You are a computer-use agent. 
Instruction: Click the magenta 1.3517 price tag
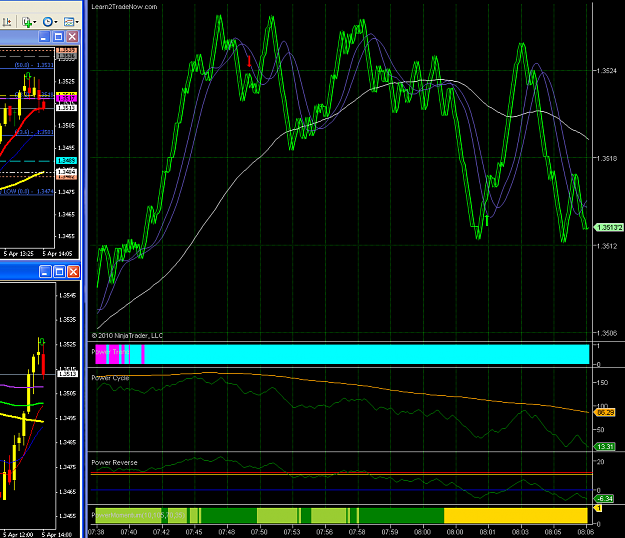(x=67, y=98)
